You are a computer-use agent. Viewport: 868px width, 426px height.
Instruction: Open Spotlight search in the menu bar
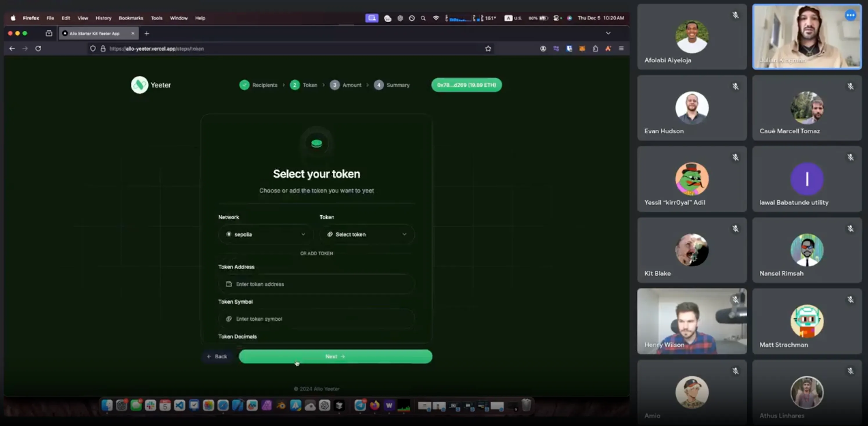point(423,18)
